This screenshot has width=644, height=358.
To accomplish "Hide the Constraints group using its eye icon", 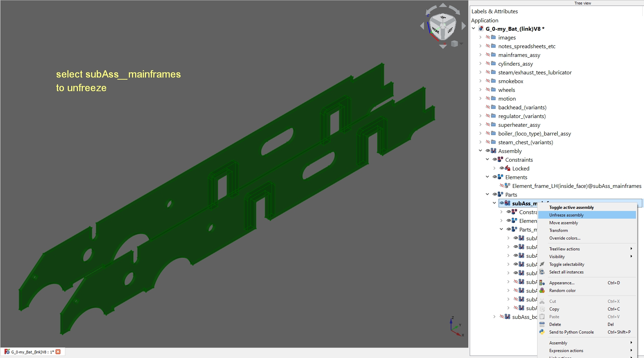I will click(x=495, y=159).
